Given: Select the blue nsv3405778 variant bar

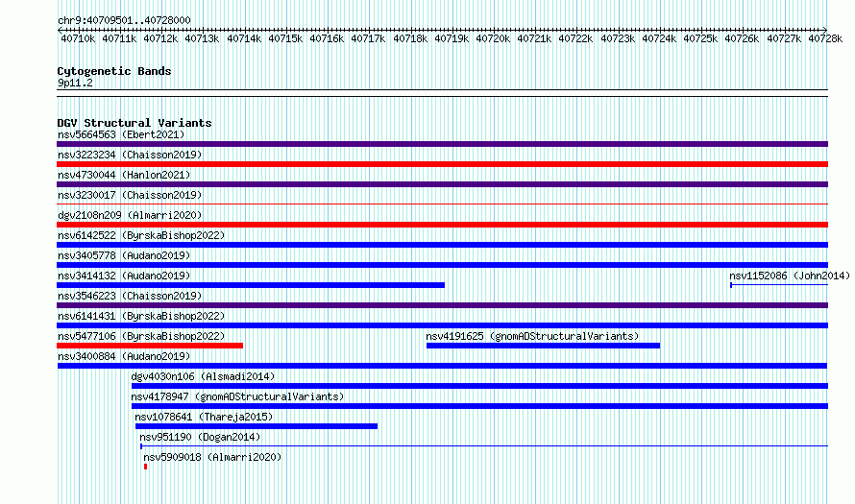Looking at the screenshot, I should point(442,265).
